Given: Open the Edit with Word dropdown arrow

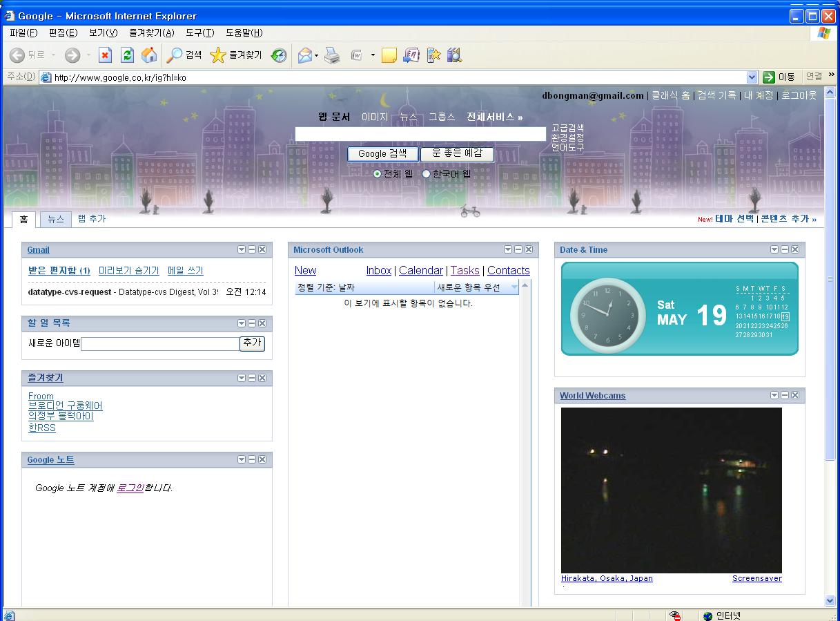Looking at the screenshot, I should pos(373,55).
